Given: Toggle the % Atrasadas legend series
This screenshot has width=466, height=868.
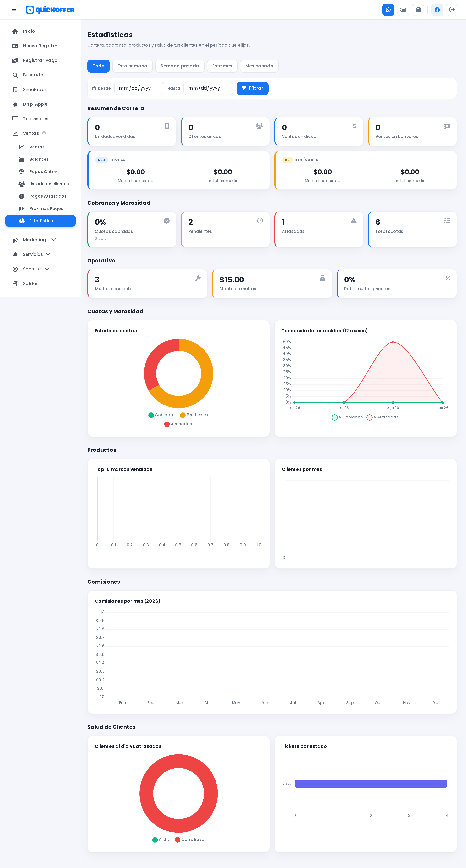Looking at the screenshot, I should [x=383, y=417].
